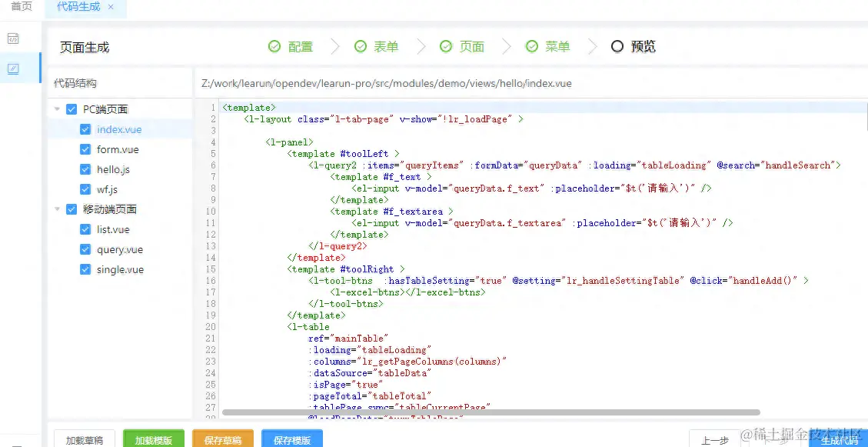Click the 加载草稿 button
The height and width of the screenshot is (447, 868).
tap(84, 439)
